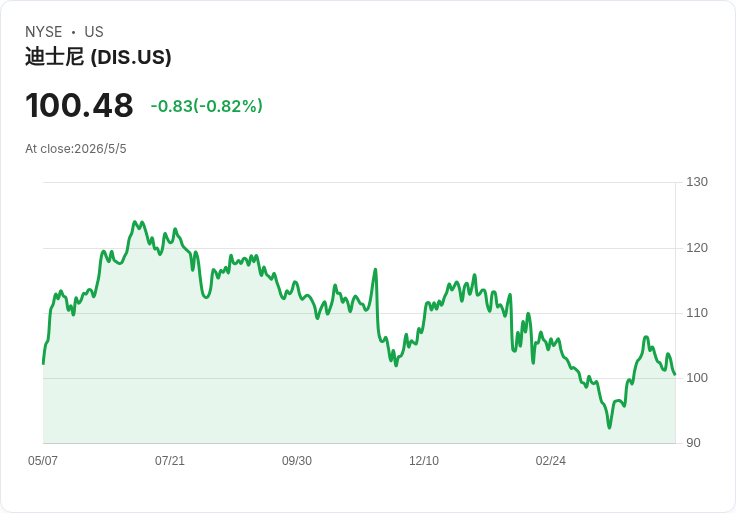Click the 迪士尼 (DIS.US) stock title
Screen dimensions: 736x513
pyautogui.click(x=98, y=57)
